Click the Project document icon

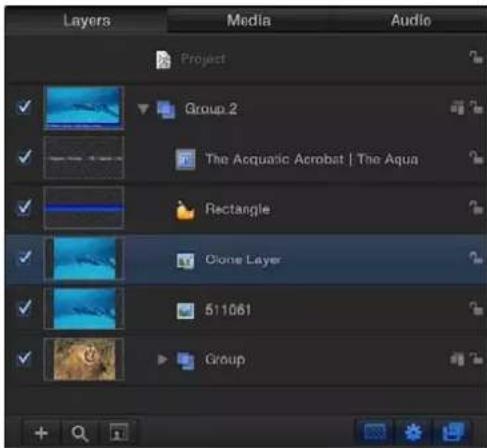pos(163,60)
